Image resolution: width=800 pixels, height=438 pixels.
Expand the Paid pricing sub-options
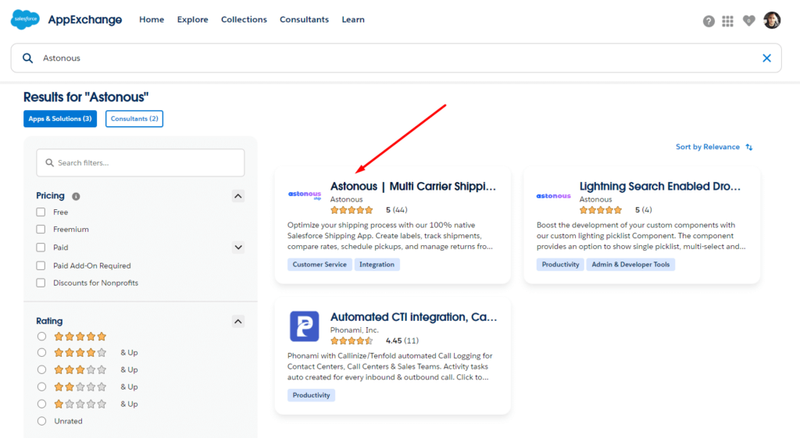[x=238, y=248]
